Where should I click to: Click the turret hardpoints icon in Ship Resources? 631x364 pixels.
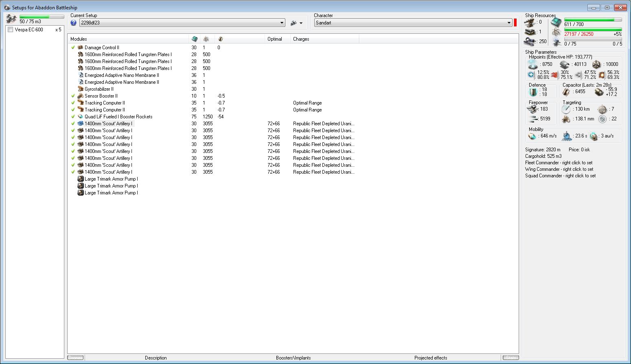point(530,22)
